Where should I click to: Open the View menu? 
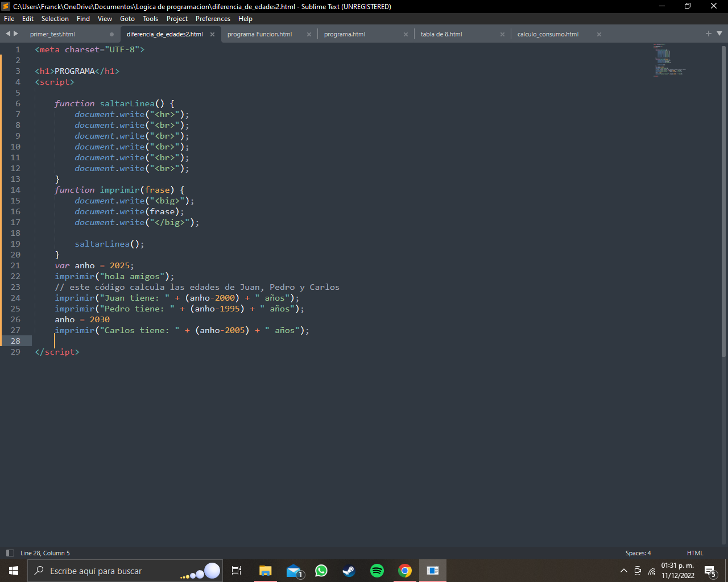click(x=105, y=19)
